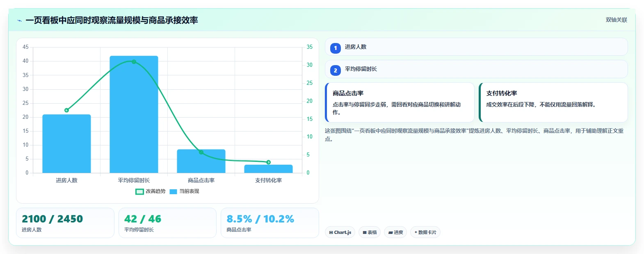Image resolution: width=644 pixels, height=254 pixels.
Task: Click the star icon in 数据卡片 tag
Action: [x=416, y=232]
